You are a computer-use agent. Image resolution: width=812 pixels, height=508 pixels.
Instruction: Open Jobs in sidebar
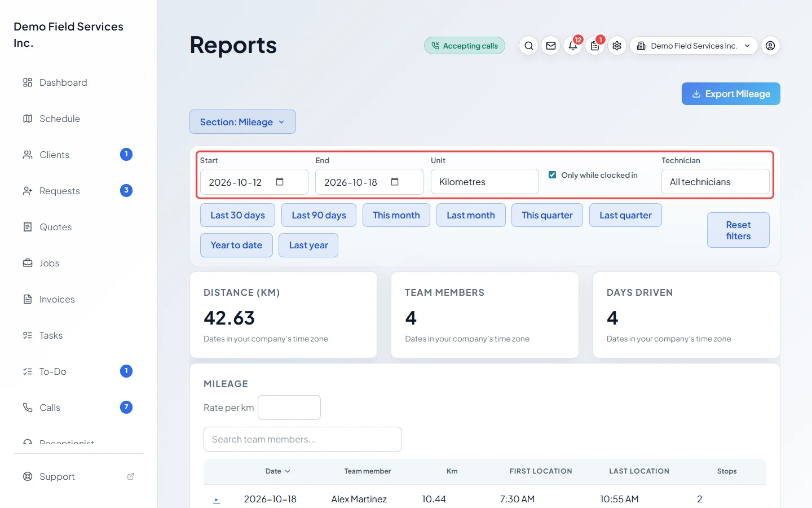pyautogui.click(x=79, y=263)
